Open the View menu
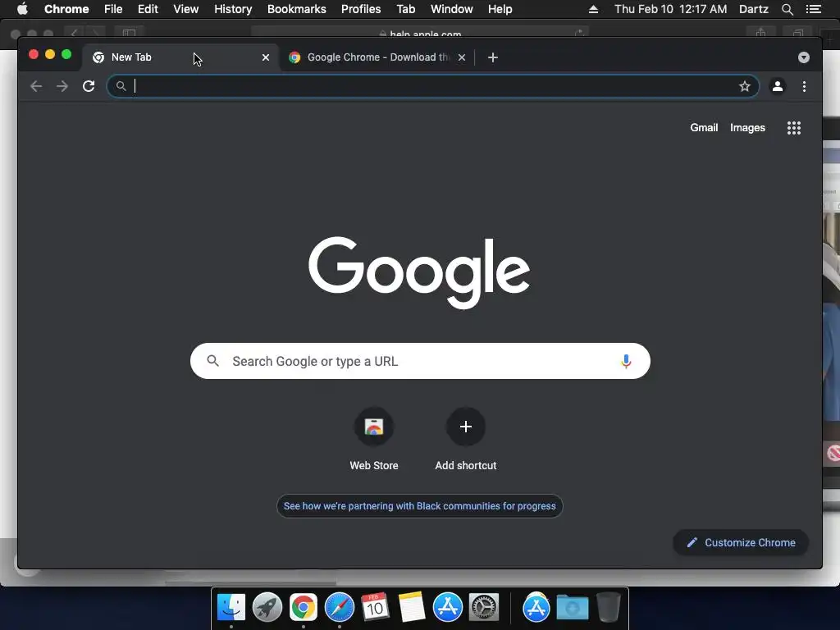Image resolution: width=840 pixels, height=630 pixels. click(186, 9)
